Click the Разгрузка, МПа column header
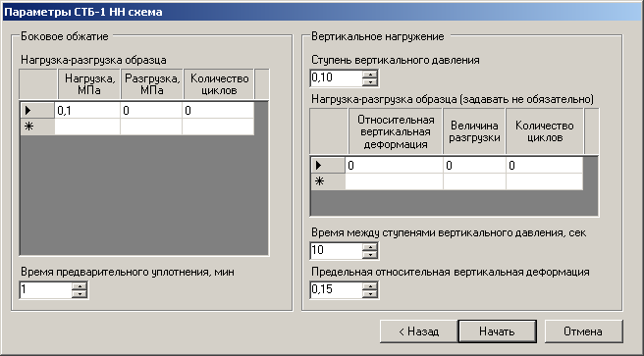 [x=152, y=84]
